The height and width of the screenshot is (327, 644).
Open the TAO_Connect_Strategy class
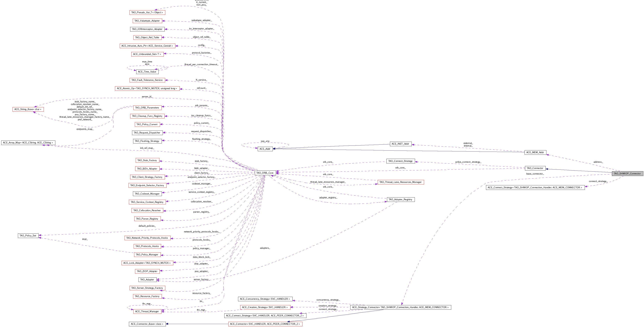tap(401, 161)
